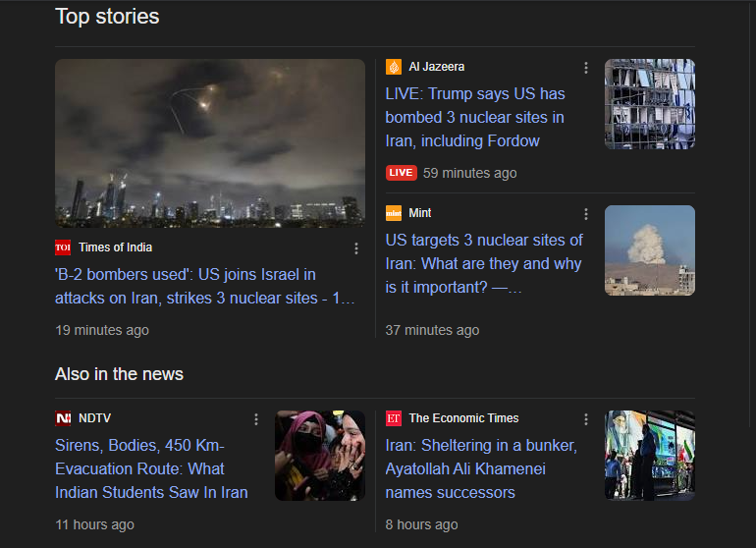This screenshot has width=756, height=548.
Task: Click the Mint logo icon
Action: 394,213
